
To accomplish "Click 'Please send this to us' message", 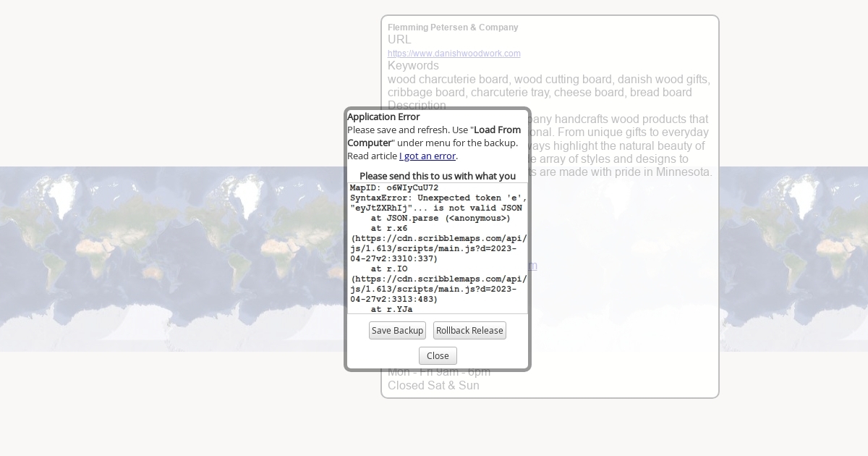I will click(x=437, y=176).
